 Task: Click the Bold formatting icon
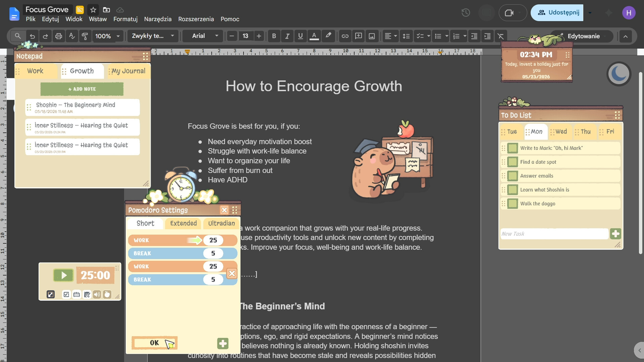(x=274, y=36)
